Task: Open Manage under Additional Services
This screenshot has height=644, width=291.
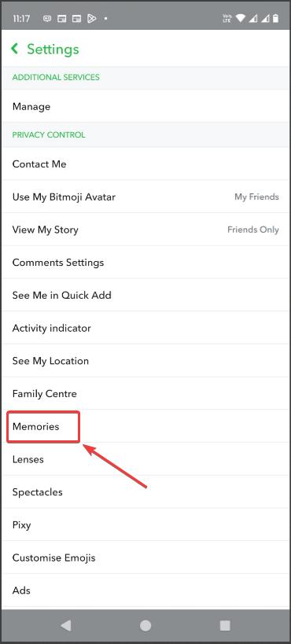Action: click(145, 106)
